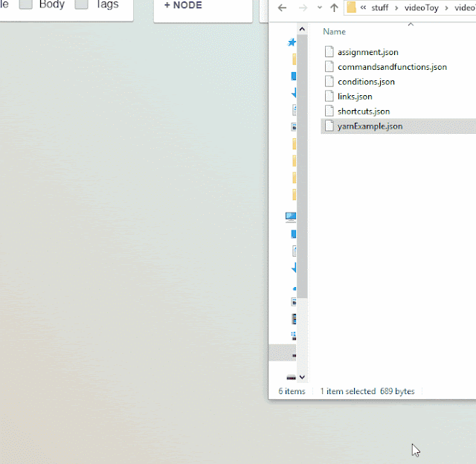Click '1 item selected 689 bytes' status text
The height and width of the screenshot is (464, 476).
[x=367, y=391]
